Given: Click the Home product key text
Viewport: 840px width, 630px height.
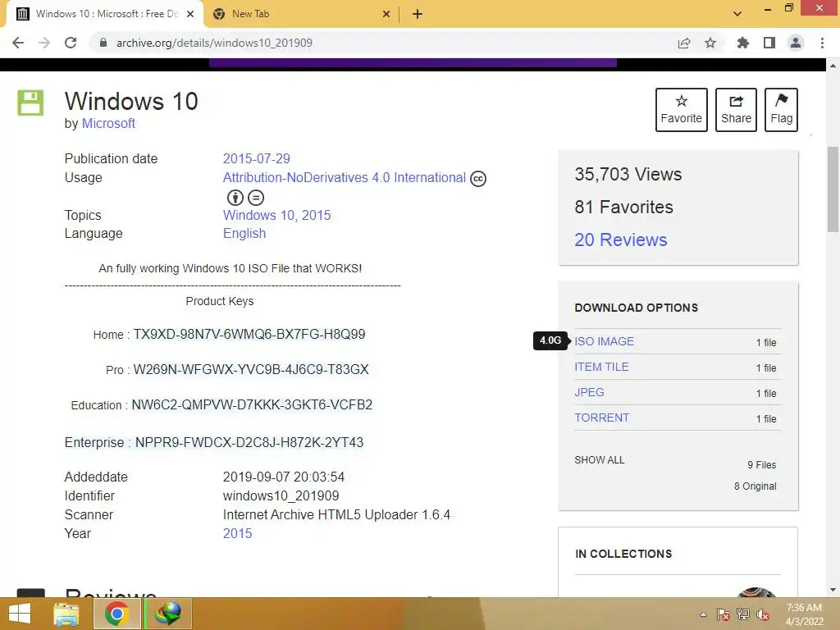Looking at the screenshot, I should pos(249,335).
